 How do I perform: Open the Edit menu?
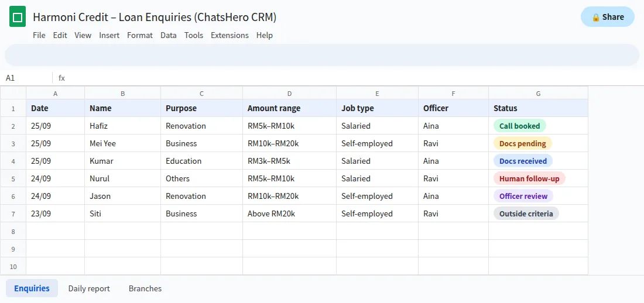(60, 35)
